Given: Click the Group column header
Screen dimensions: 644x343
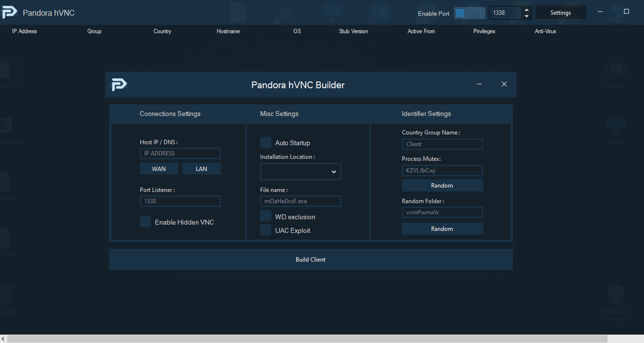Looking at the screenshot, I should [94, 31].
